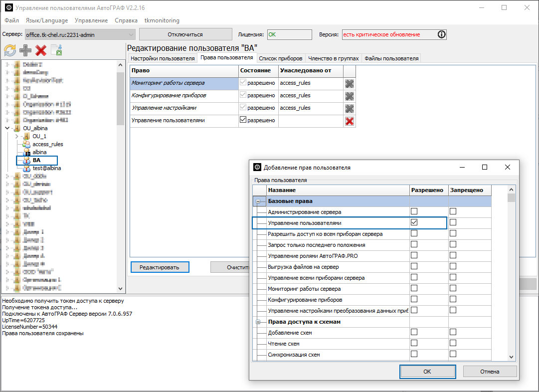The image size is (539, 392).
Task: Allow Выгрузка файлов на сервер
Action: tap(414, 266)
